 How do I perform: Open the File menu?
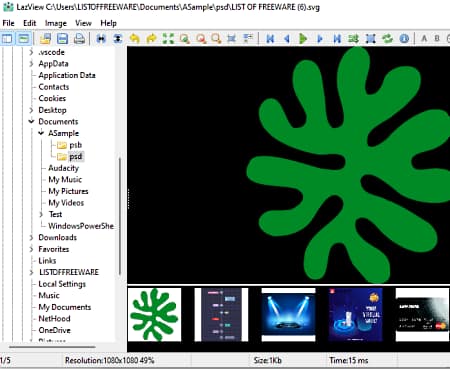8,23
